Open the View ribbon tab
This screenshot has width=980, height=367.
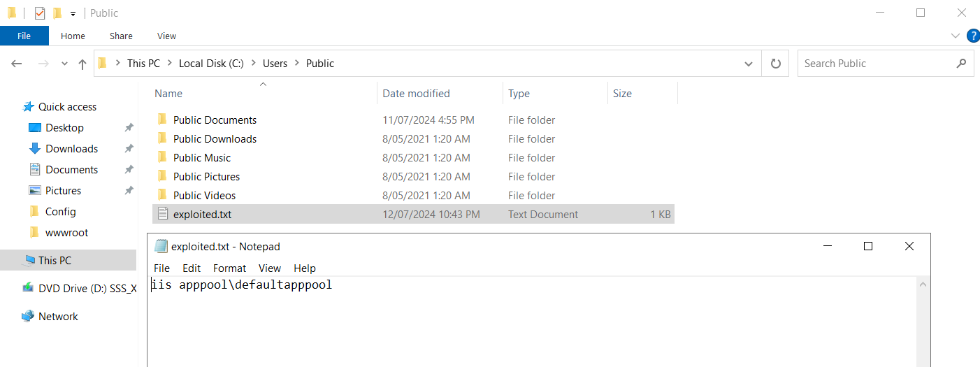click(x=166, y=36)
